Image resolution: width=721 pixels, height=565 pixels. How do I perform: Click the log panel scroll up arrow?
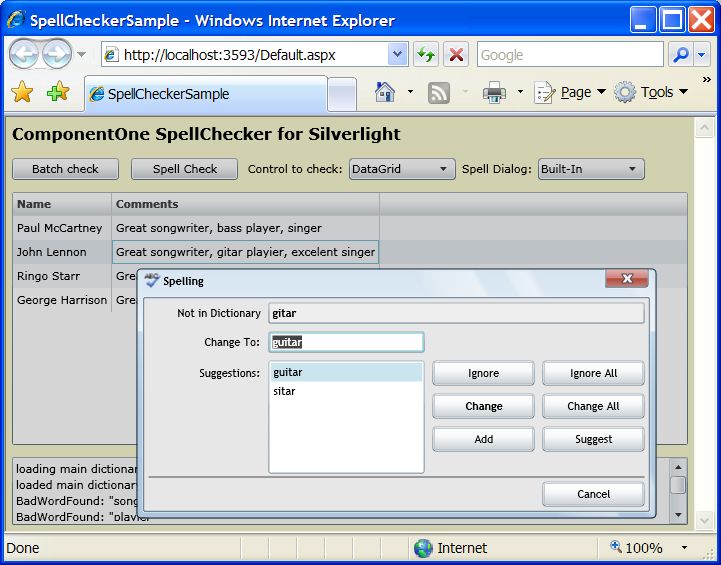pyautogui.click(x=678, y=468)
